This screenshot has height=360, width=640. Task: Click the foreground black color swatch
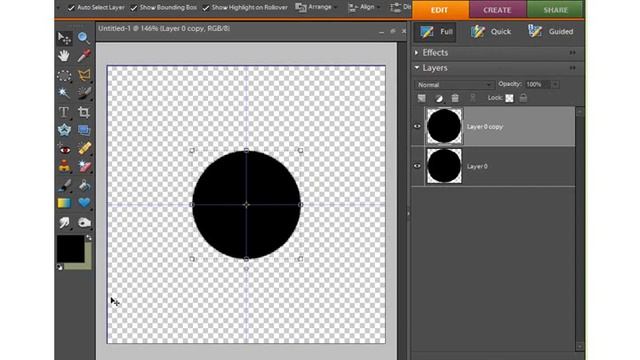pyautogui.click(x=70, y=249)
